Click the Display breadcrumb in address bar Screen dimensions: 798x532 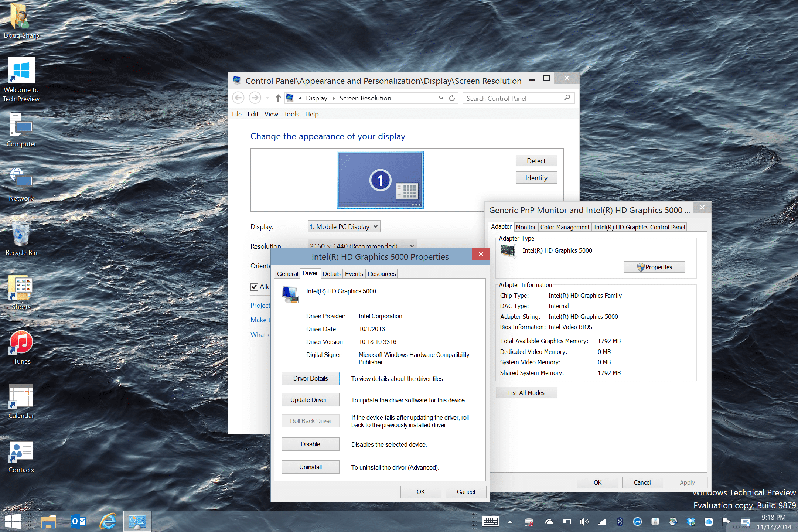pyautogui.click(x=317, y=98)
